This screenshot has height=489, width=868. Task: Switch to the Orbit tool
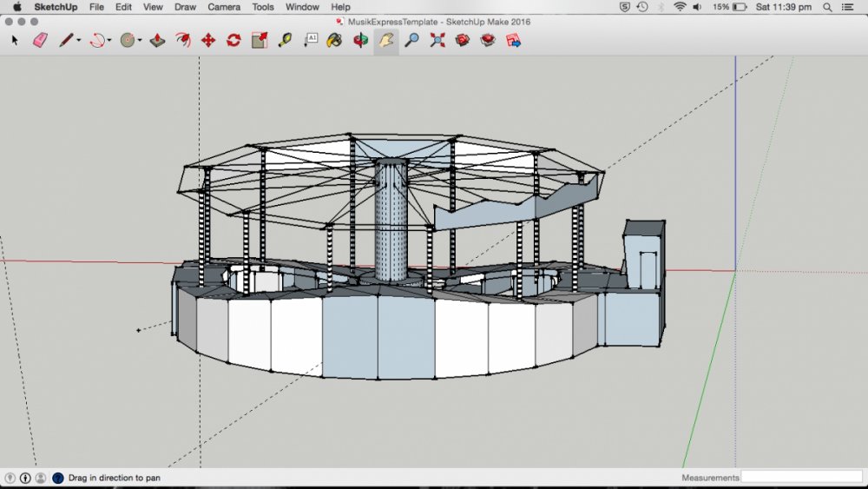coord(361,40)
